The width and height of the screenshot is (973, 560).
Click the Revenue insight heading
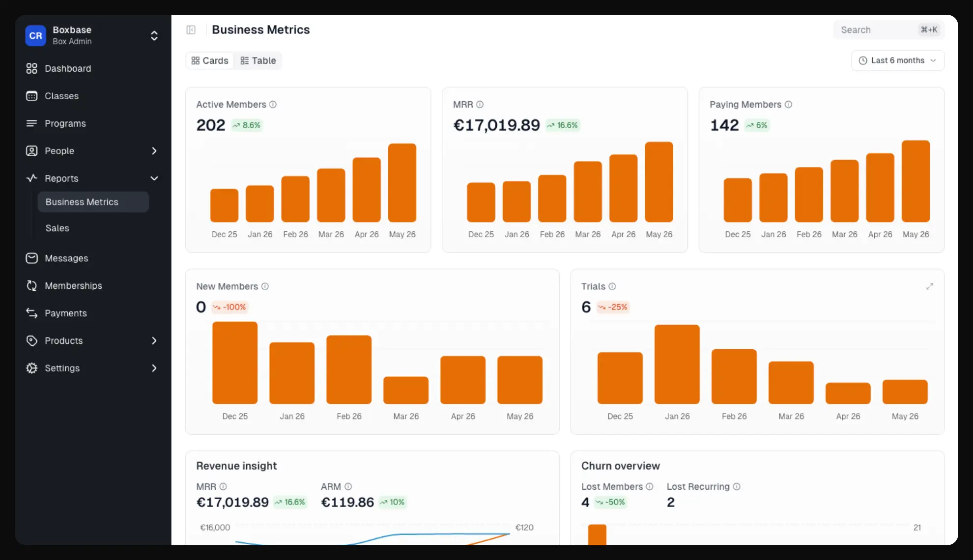click(236, 466)
